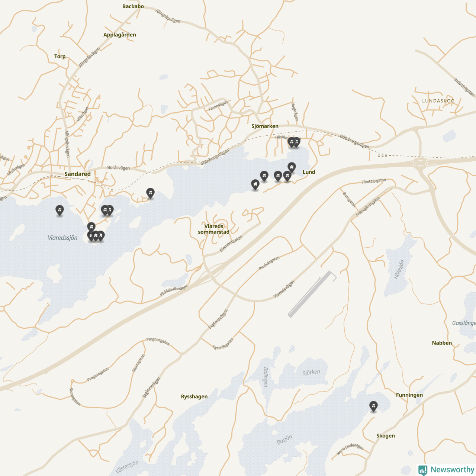
Task: Open the middle marker of the three-marker cluster above Viaredssjön label
Action: pyautogui.click(x=96, y=236)
